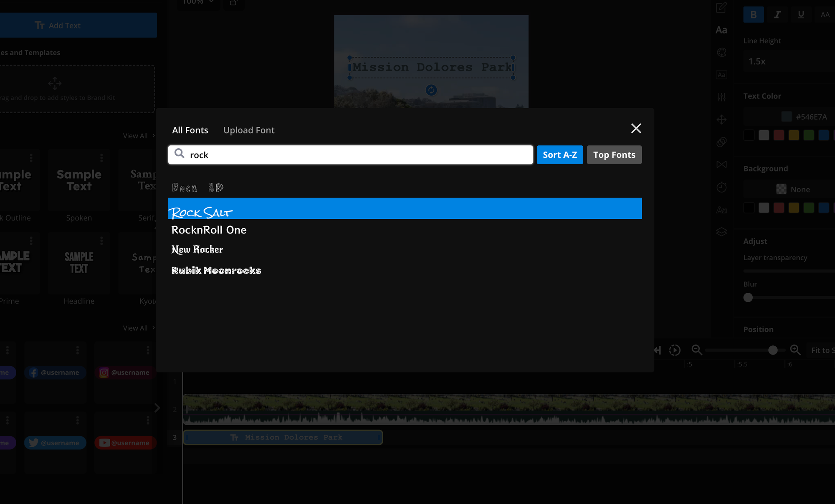Switch to the Upload Font tab
This screenshot has width=835, height=504.
[249, 130]
